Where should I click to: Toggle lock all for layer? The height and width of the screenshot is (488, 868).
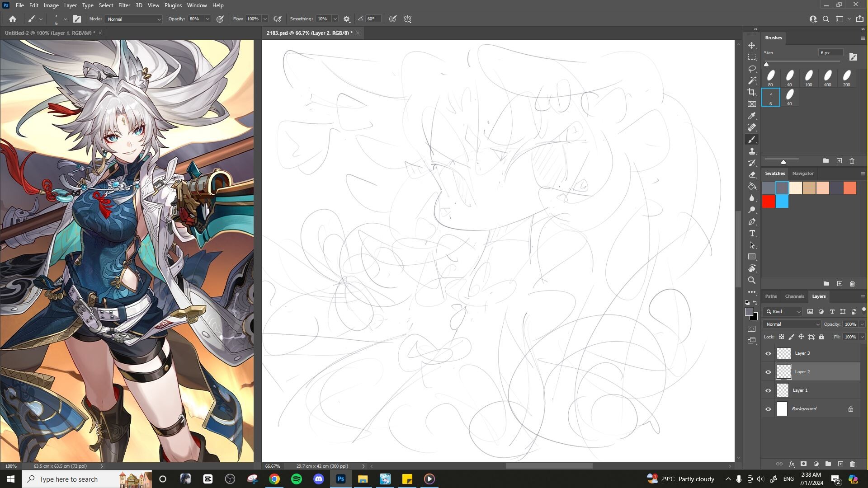[x=821, y=337]
